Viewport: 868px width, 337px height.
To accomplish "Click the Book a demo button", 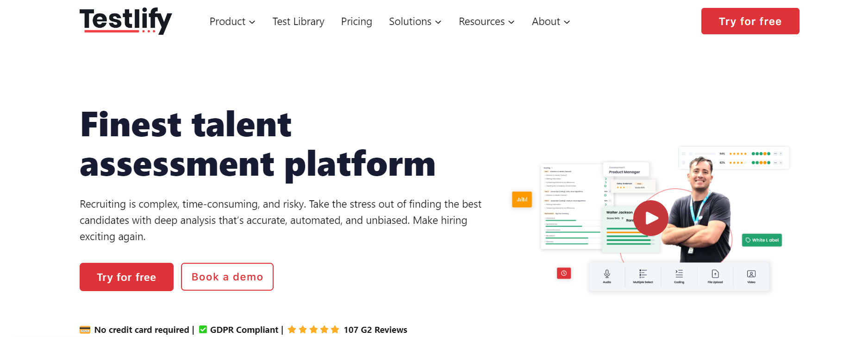I will pyautogui.click(x=227, y=277).
